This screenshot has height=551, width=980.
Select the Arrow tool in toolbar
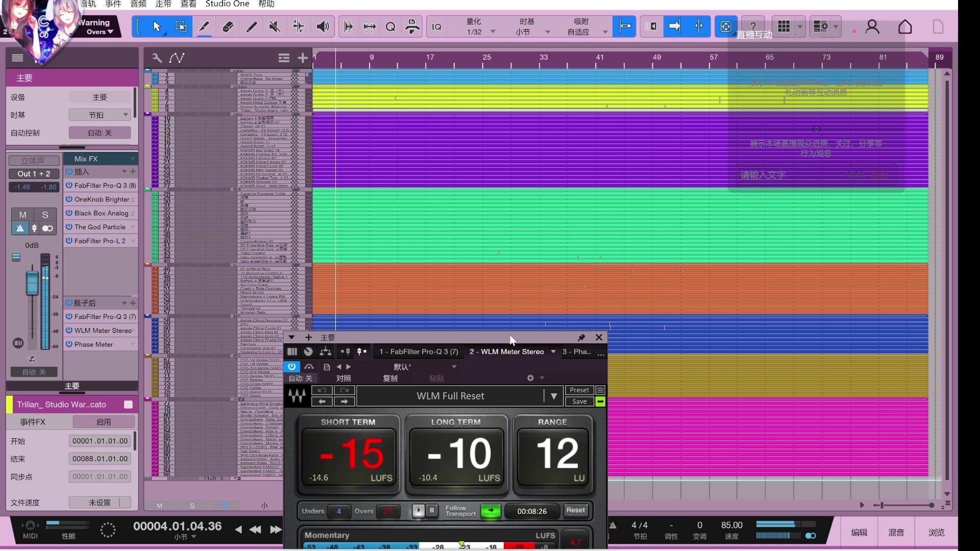pos(157,27)
